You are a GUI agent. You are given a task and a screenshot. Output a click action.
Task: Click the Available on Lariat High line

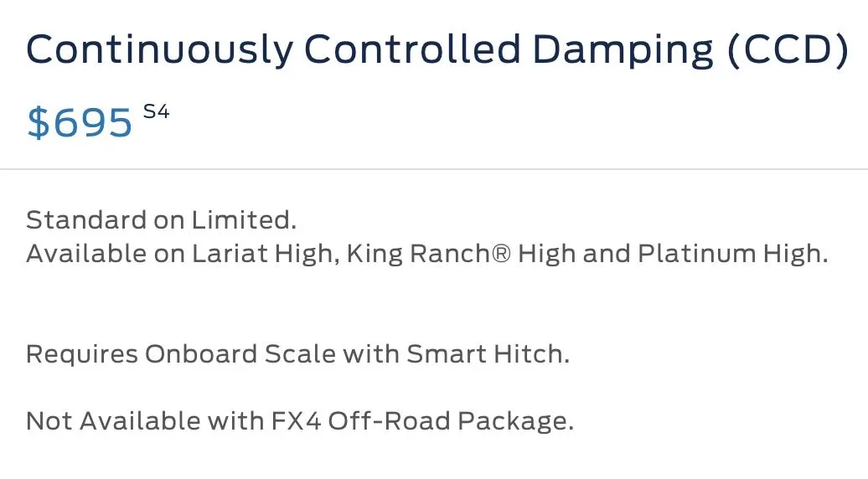426,254
